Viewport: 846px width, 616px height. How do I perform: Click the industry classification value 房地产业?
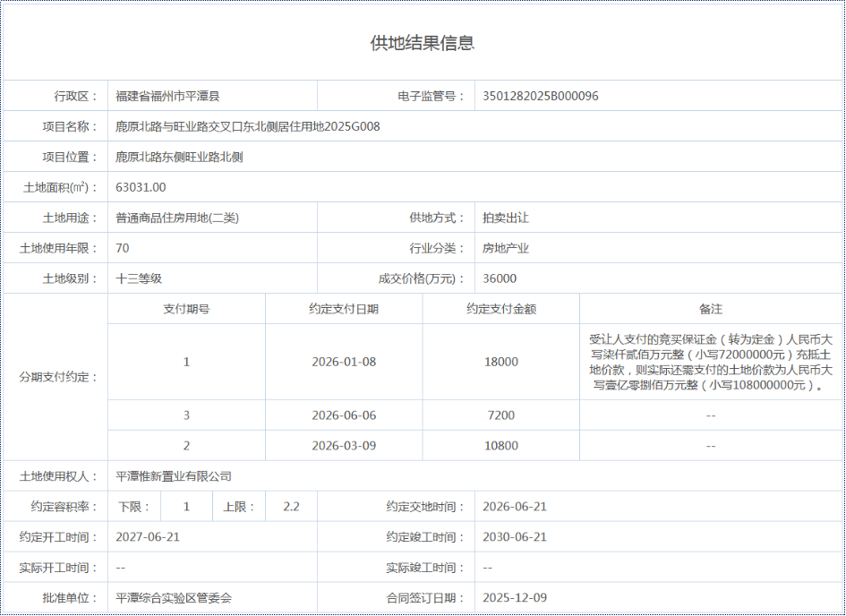point(506,248)
